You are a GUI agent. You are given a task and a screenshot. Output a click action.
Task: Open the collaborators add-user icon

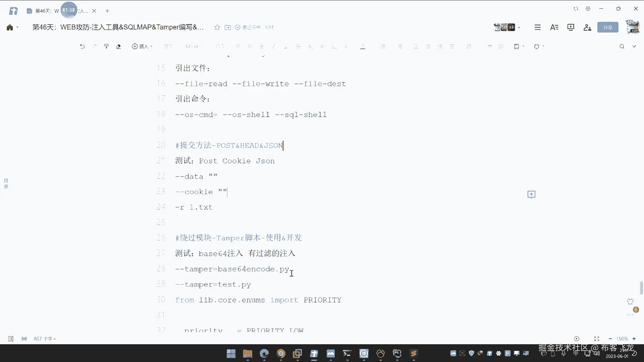pyautogui.click(x=587, y=27)
